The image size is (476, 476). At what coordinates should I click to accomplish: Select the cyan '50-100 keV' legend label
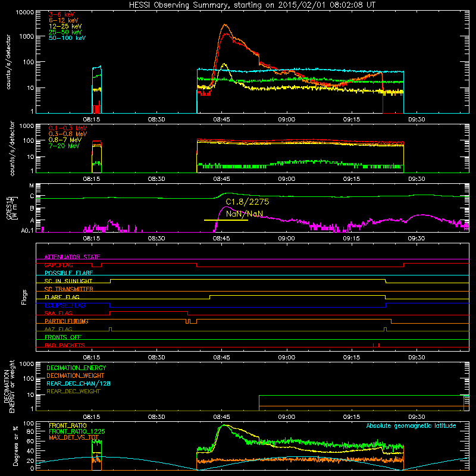point(67,38)
